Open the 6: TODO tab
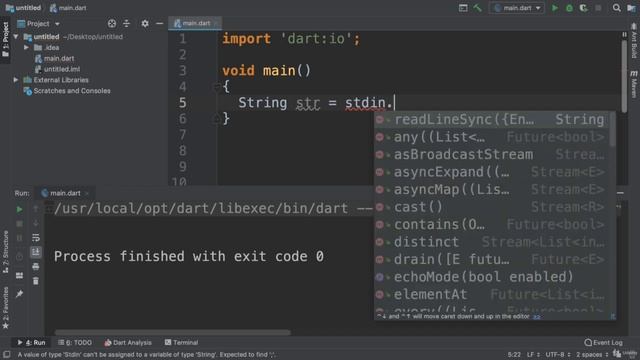Screen dimensions: 640x360 click(x=75, y=342)
